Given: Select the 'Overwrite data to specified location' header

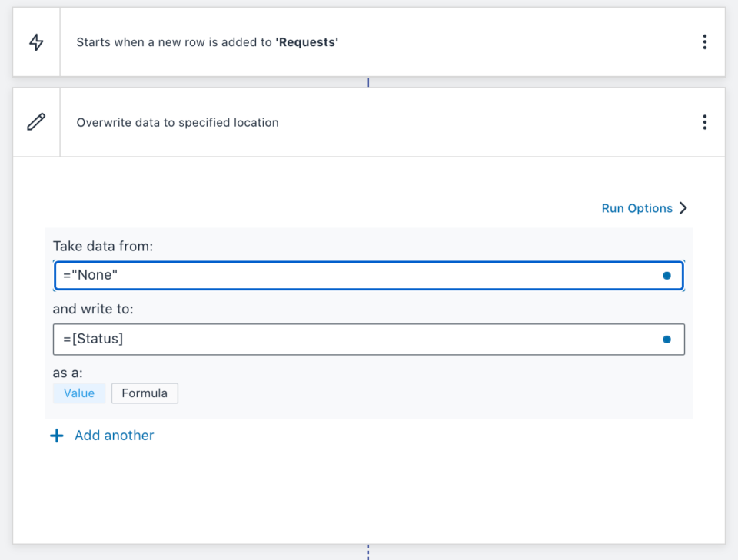Looking at the screenshot, I should tap(177, 121).
